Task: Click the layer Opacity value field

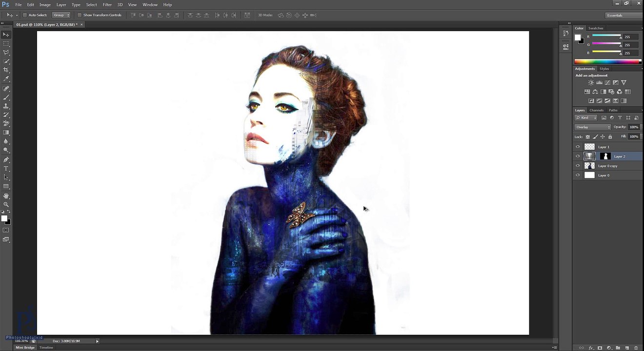Action: click(x=634, y=127)
